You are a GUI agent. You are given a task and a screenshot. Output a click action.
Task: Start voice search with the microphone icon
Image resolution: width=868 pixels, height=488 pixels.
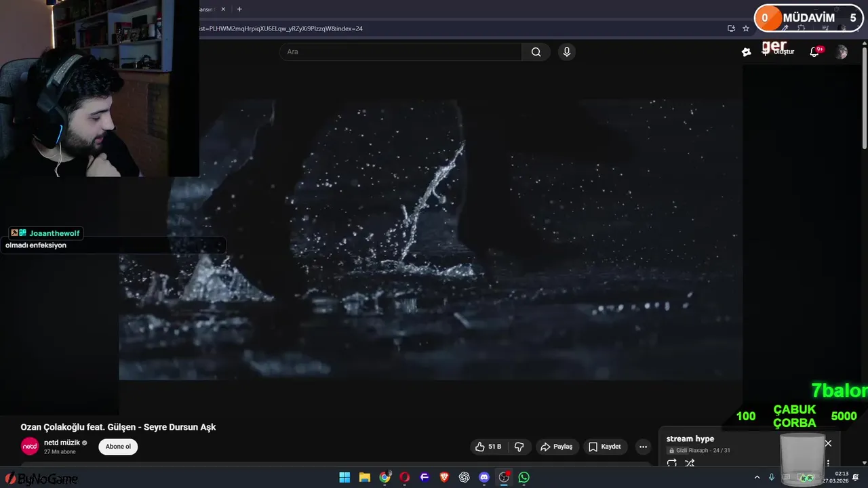point(567,52)
